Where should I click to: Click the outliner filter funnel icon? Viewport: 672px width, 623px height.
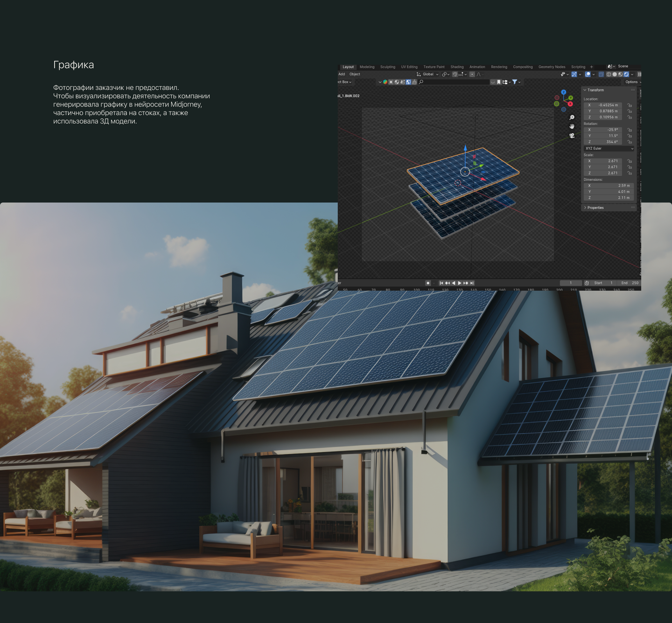pyautogui.click(x=515, y=82)
